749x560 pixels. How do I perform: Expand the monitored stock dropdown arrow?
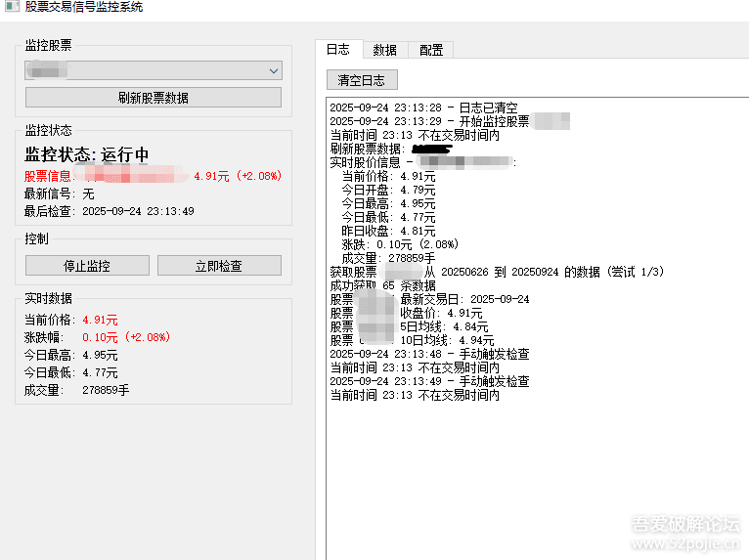point(273,71)
